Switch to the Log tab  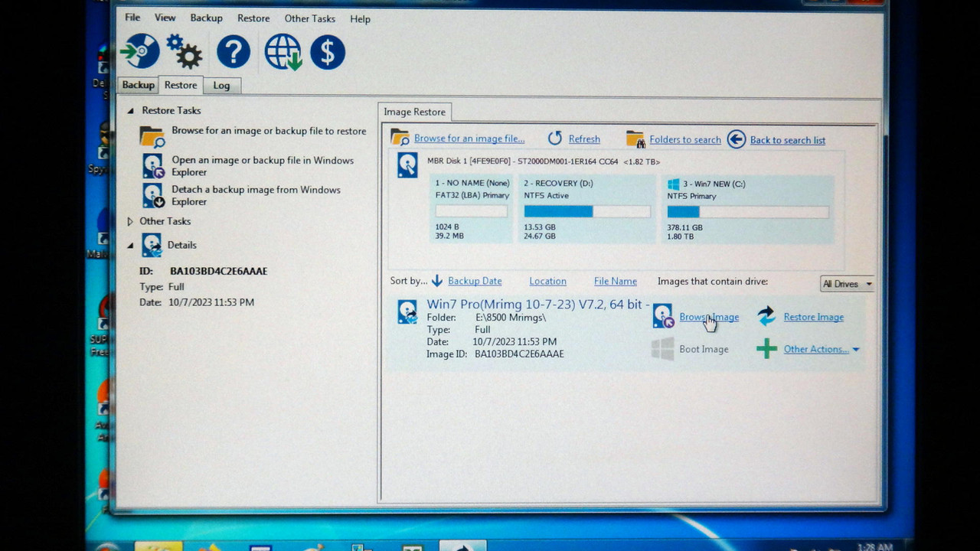coord(221,86)
